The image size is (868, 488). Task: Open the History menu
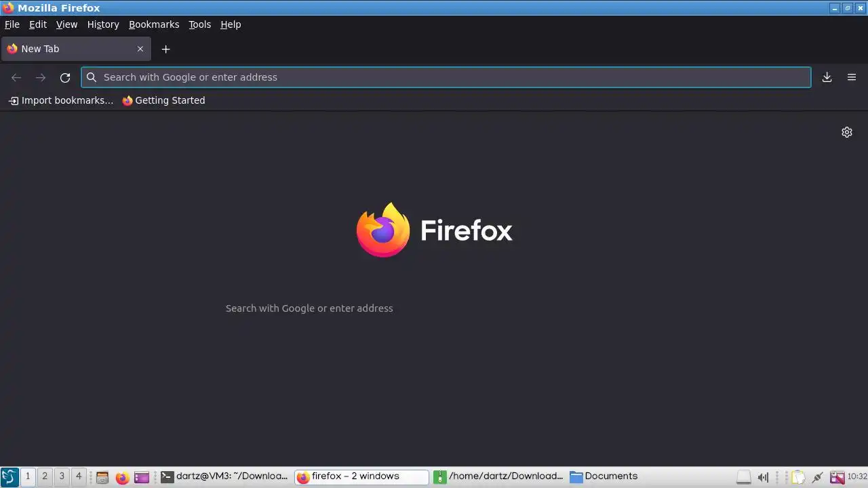103,24
